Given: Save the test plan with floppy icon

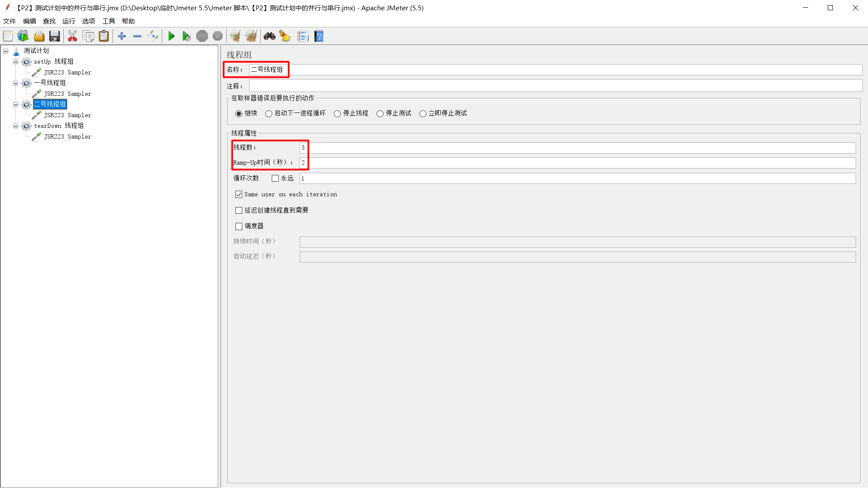Looking at the screenshot, I should [54, 36].
